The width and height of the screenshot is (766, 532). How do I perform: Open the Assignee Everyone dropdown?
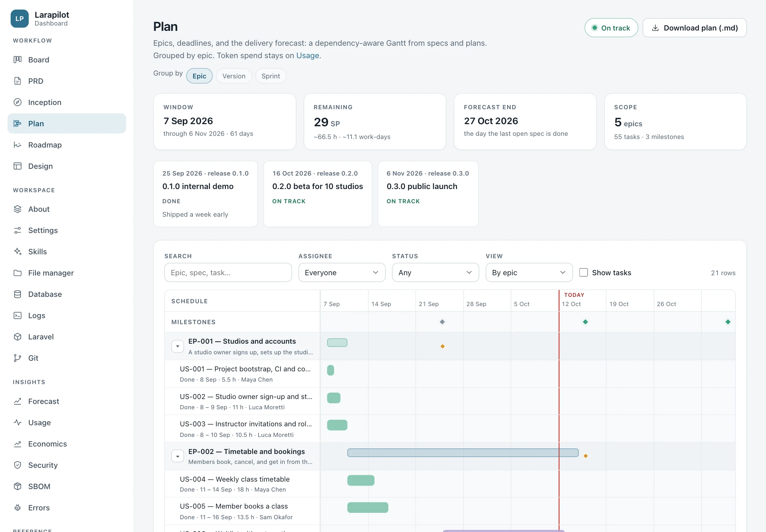[342, 272]
